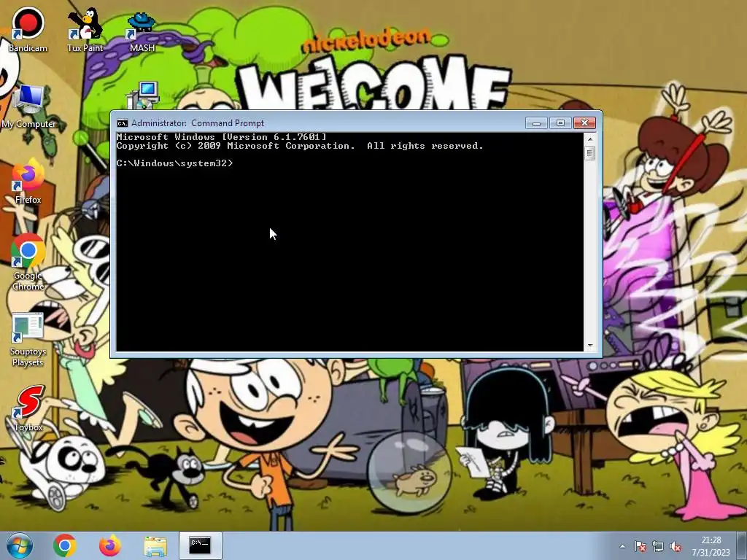Open the clock showing 21:28
The height and width of the screenshot is (560, 747).
pos(711,540)
